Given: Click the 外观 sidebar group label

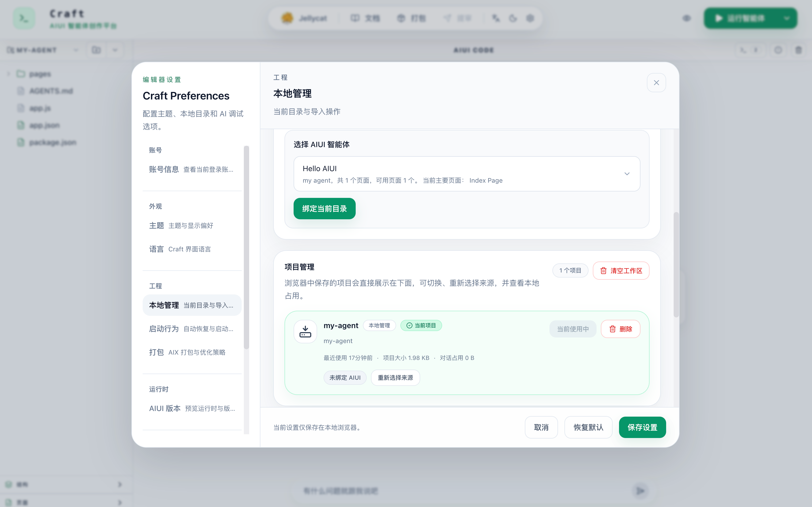Looking at the screenshot, I should coord(155,206).
